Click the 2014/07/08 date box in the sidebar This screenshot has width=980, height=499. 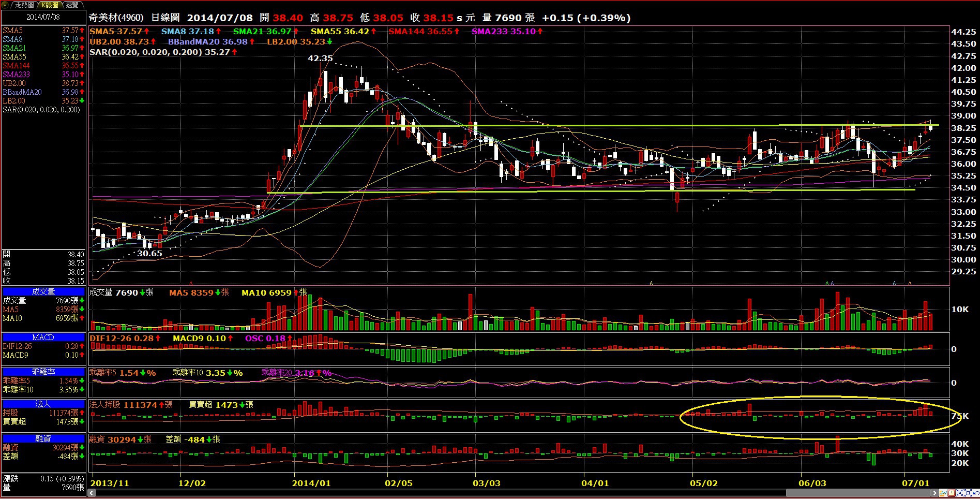coord(43,17)
